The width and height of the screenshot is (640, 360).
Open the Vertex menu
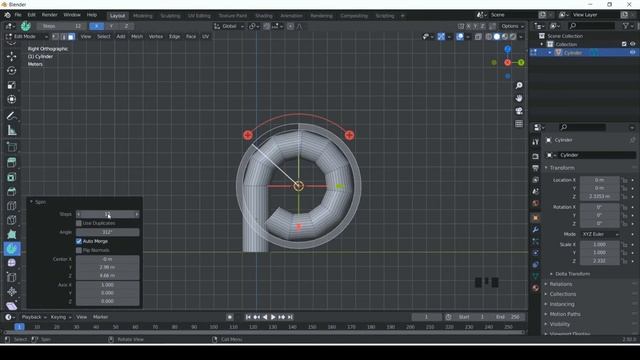point(156,37)
